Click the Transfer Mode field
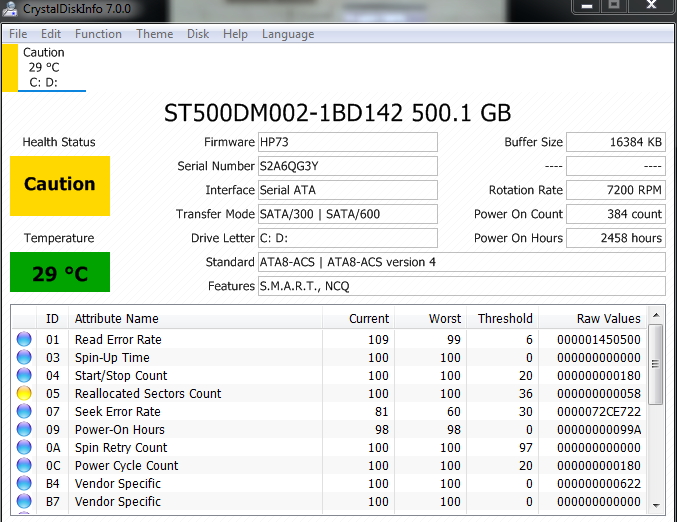This screenshot has width=677, height=522. [348, 214]
